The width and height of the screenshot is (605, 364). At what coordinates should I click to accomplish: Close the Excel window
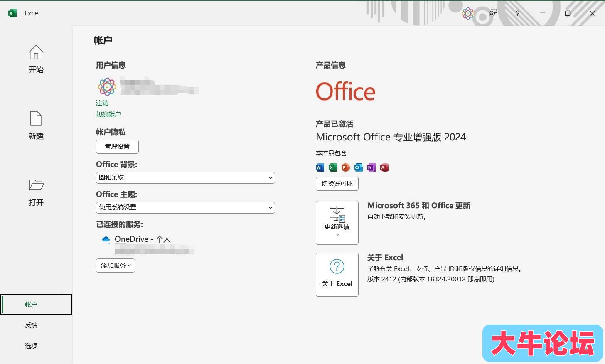coord(593,13)
